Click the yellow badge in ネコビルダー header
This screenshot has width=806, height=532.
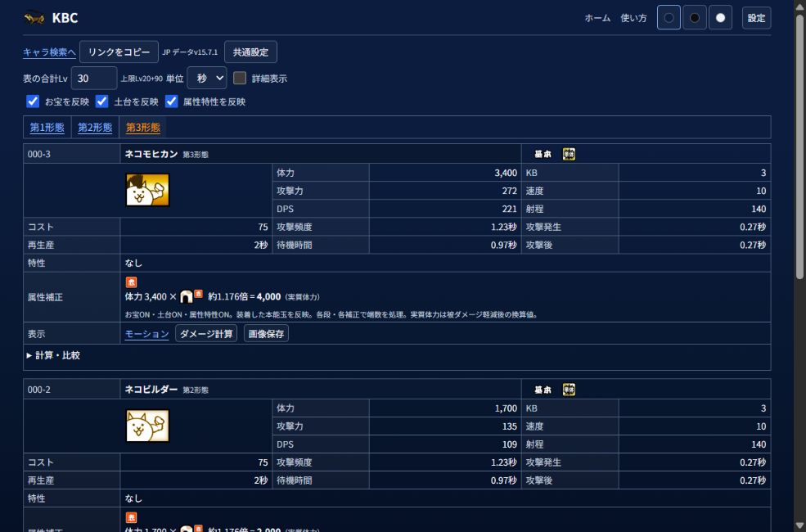point(569,390)
